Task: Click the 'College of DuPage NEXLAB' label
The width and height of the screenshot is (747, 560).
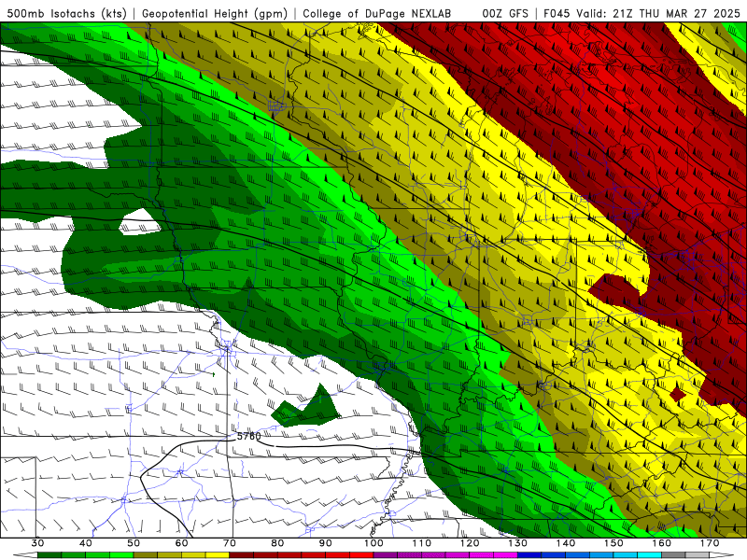Action: coord(376,13)
